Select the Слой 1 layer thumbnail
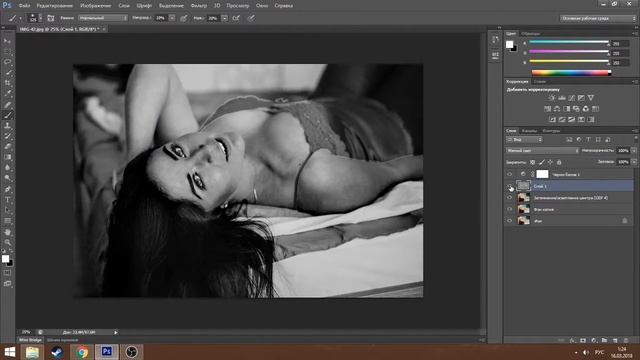Viewport: 640px width, 360px height. (x=523, y=186)
